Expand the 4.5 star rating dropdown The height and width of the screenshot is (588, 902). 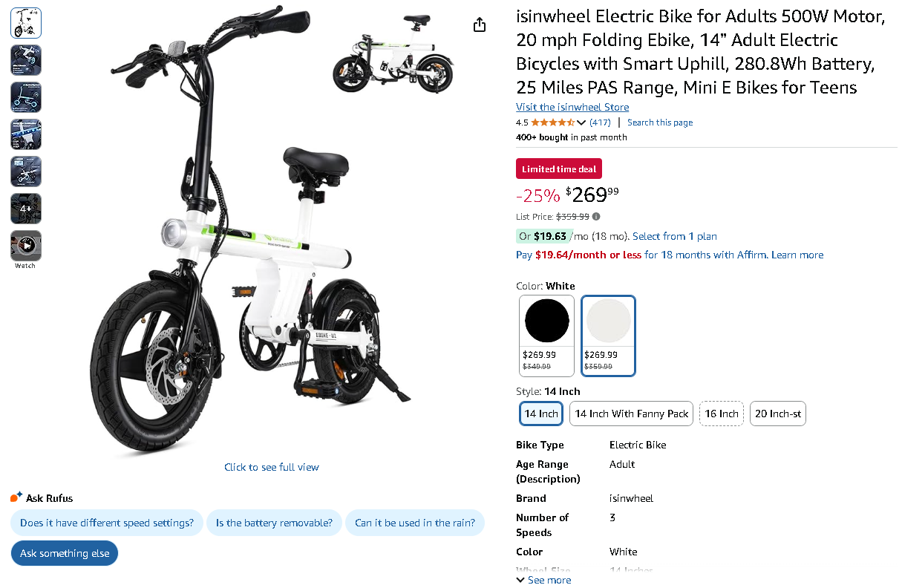pos(580,122)
